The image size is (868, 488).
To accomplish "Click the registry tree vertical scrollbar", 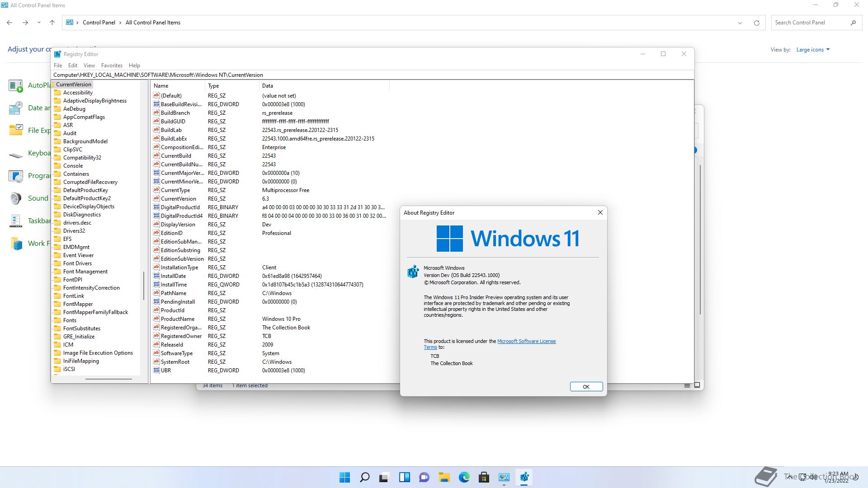I will point(144,285).
